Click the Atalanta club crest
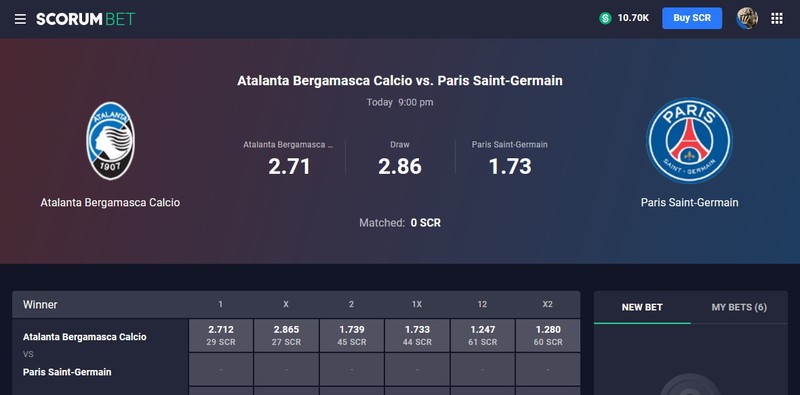Image resolution: width=800 pixels, height=395 pixels. point(110,141)
